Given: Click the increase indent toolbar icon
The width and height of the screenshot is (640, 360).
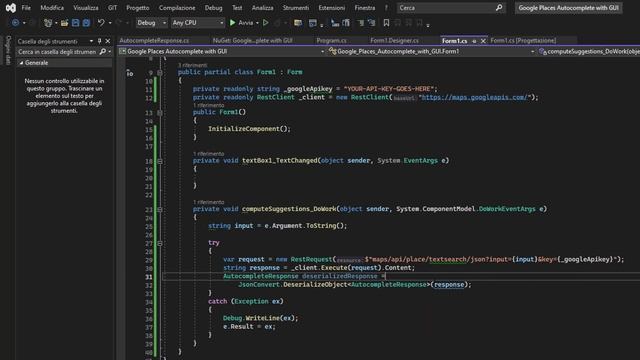Looking at the screenshot, I should point(346,23).
